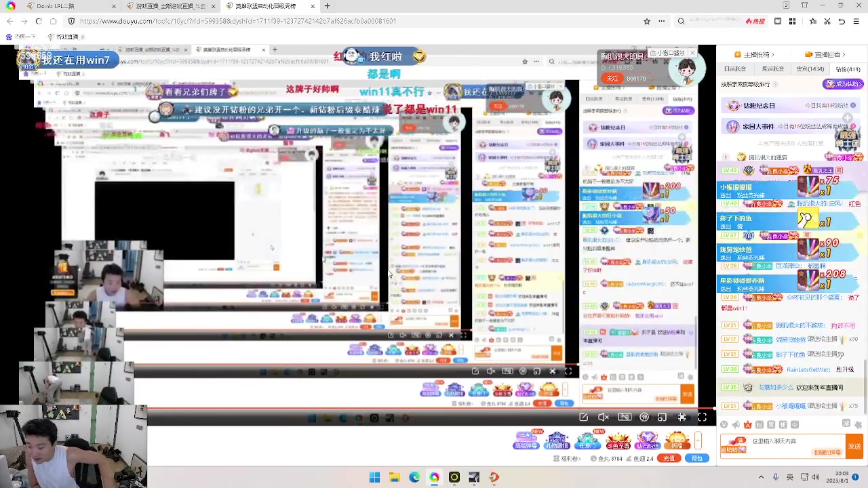
Task: Click the microphone icon in system tray
Action: tap(775, 477)
